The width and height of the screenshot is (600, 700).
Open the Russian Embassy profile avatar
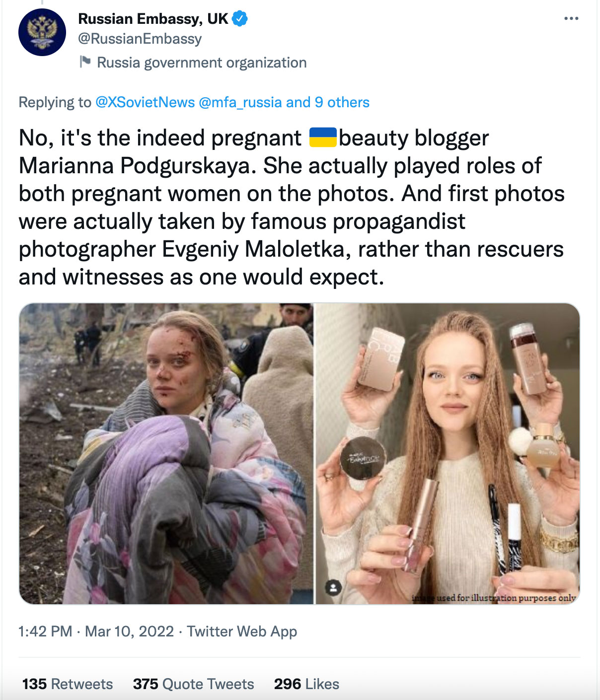pyautogui.click(x=42, y=32)
